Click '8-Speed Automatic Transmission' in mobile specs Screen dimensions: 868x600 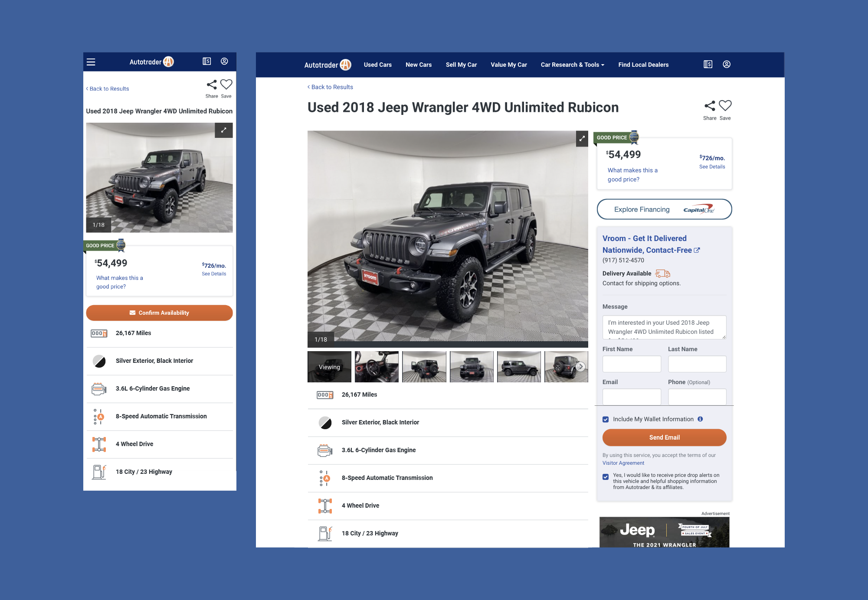(x=161, y=417)
